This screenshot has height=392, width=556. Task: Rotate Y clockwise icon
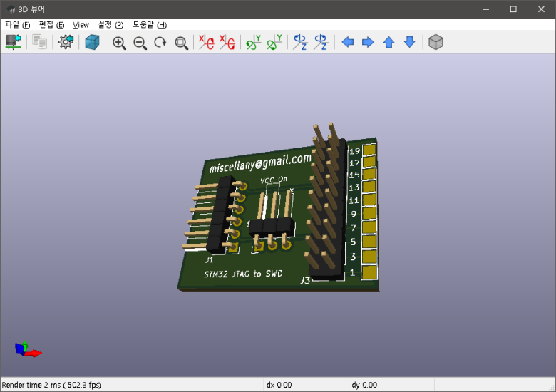coord(253,42)
